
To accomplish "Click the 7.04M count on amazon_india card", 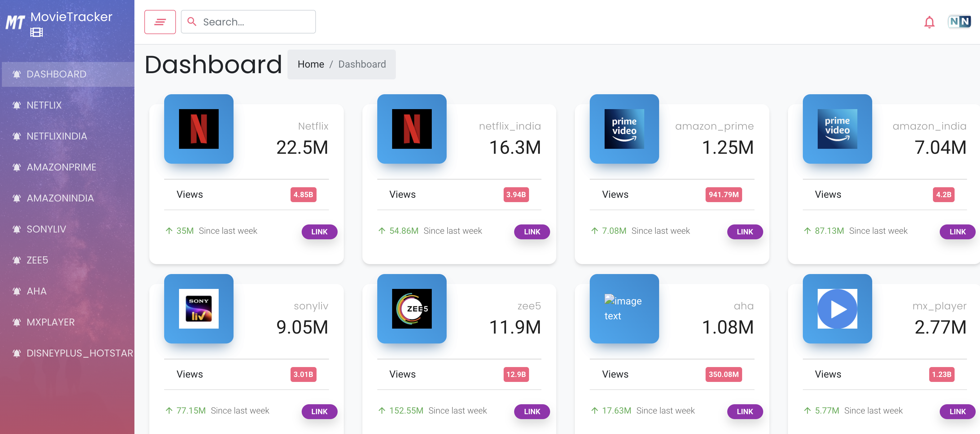I will (x=940, y=147).
